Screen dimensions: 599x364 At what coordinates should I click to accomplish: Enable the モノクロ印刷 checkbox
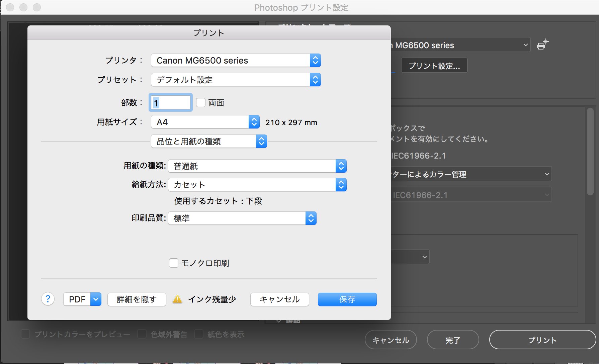click(x=174, y=263)
